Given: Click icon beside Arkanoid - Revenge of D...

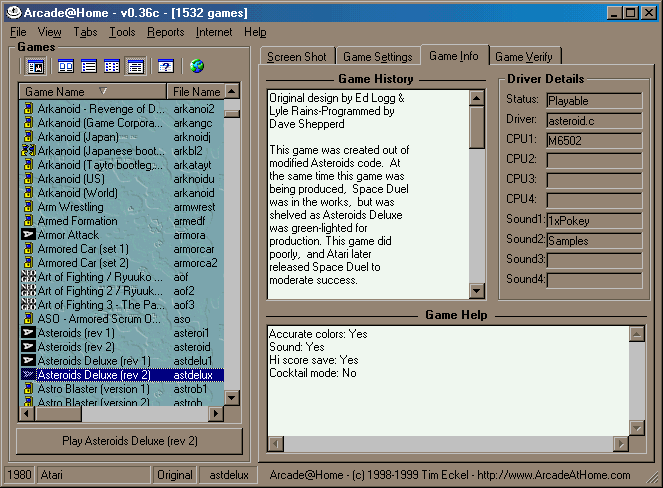Looking at the screenshot, I should pyautogui.click(x=28, y=109).
